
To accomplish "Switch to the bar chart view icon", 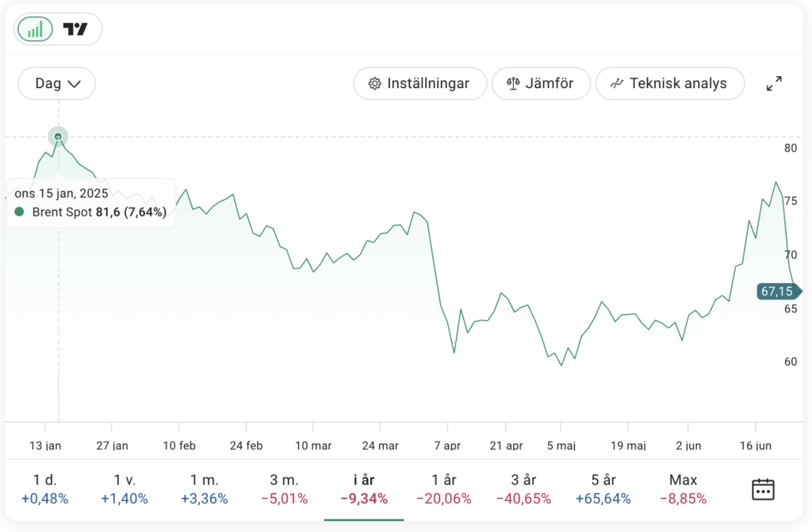I will tap(35, 29).
